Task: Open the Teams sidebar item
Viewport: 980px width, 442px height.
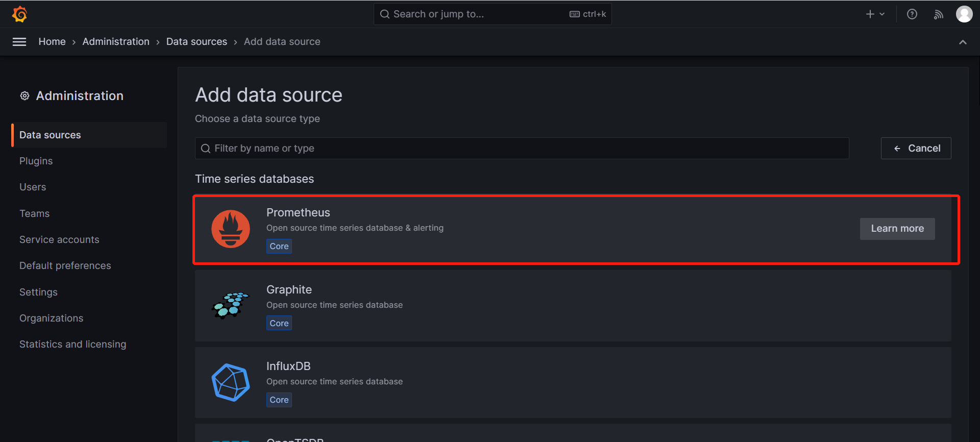Action: 34,213
